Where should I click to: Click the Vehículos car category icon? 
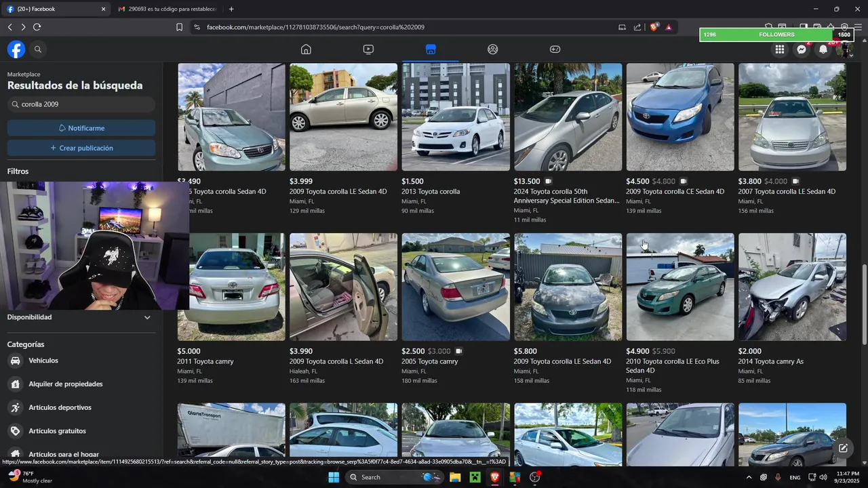tap(15, 361)
